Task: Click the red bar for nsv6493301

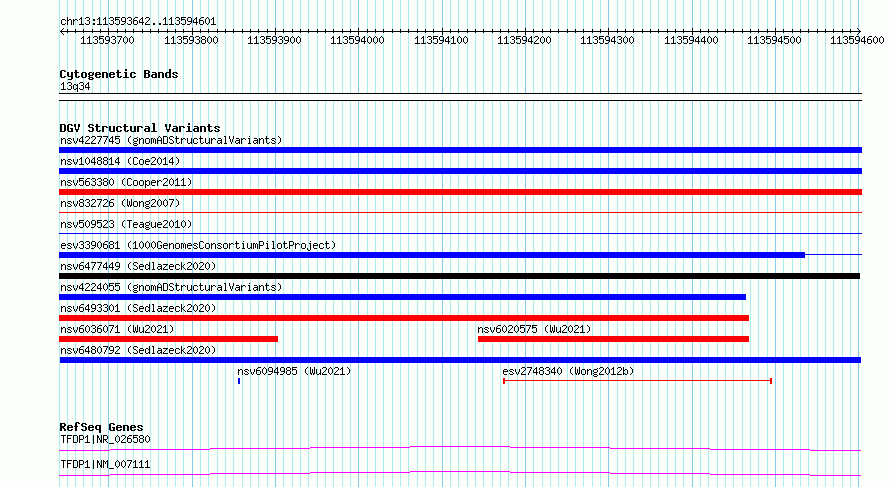Action: click(x=404, y=318)
